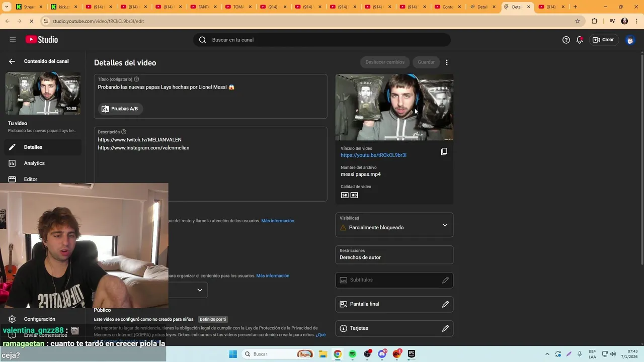
Task: Bookmark page with the star icon
Action: click(x=578, y=21)
